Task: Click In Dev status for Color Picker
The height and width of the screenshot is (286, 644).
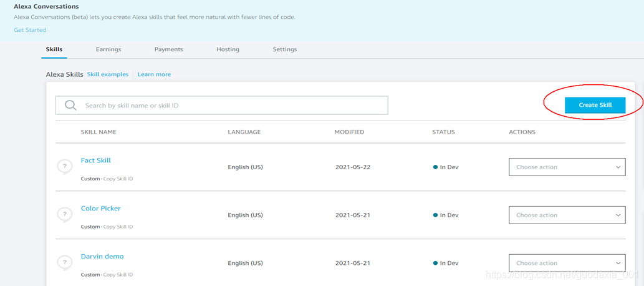Action: click(x=446, y=215)
